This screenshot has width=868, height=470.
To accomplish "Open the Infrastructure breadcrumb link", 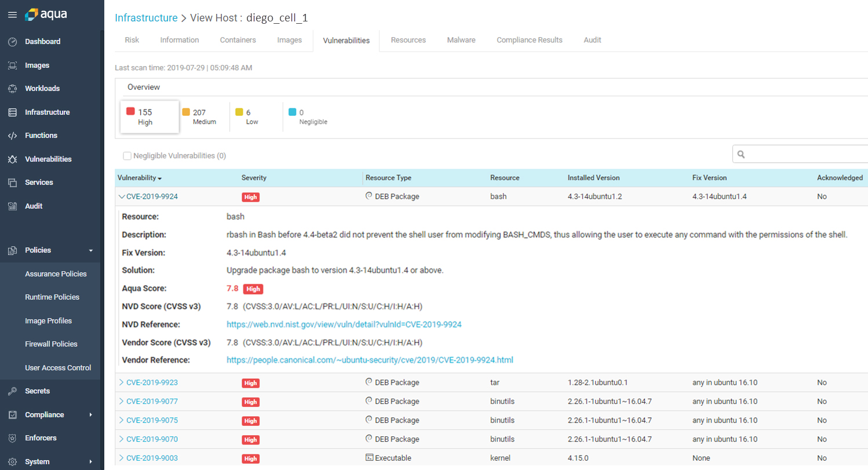I will point(146,17).
